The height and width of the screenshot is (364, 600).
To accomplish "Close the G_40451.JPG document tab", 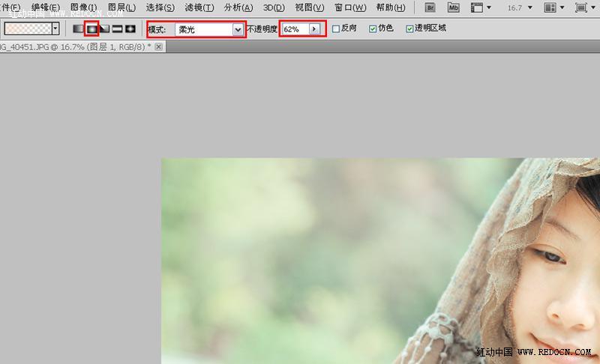I will [158, 46].
